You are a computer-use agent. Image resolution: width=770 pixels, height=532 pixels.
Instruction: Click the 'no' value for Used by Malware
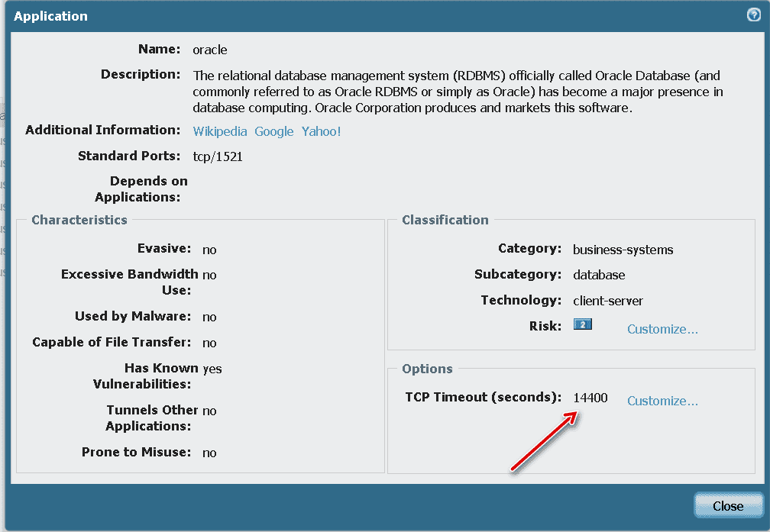(x=209, y=317)
